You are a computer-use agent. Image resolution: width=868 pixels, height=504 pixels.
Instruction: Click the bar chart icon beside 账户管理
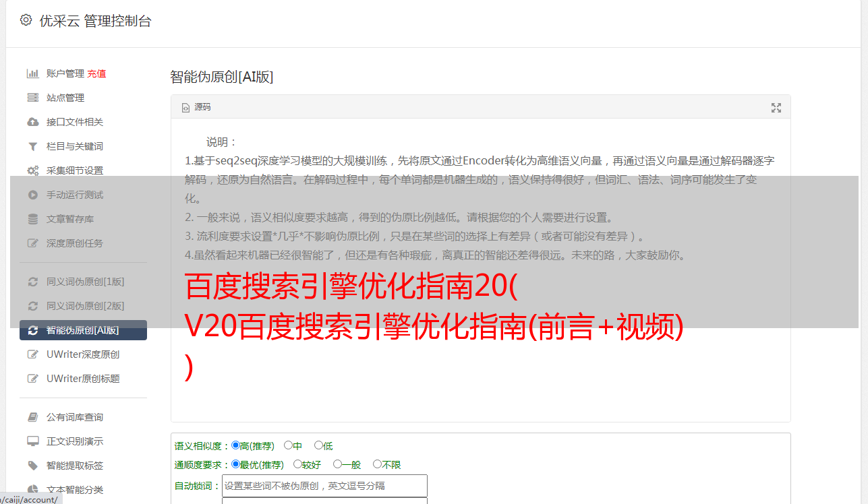point(32,73)
